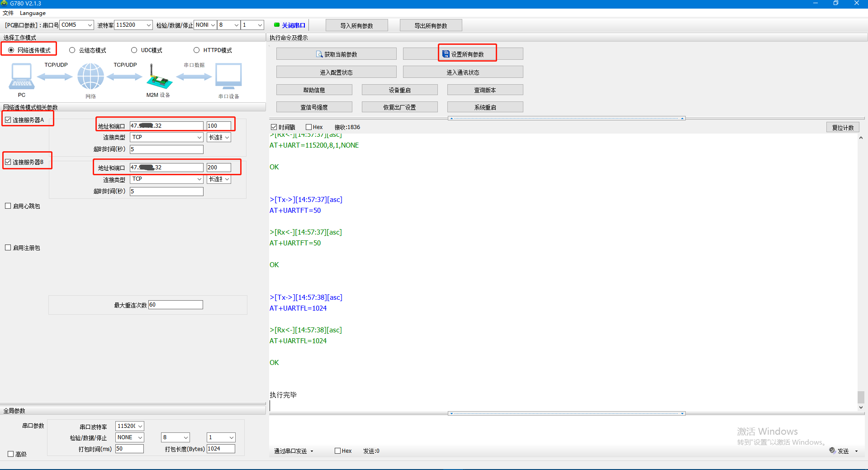Click the network globe icon
The width and height of the screenshot is (868, 470).
90,76
